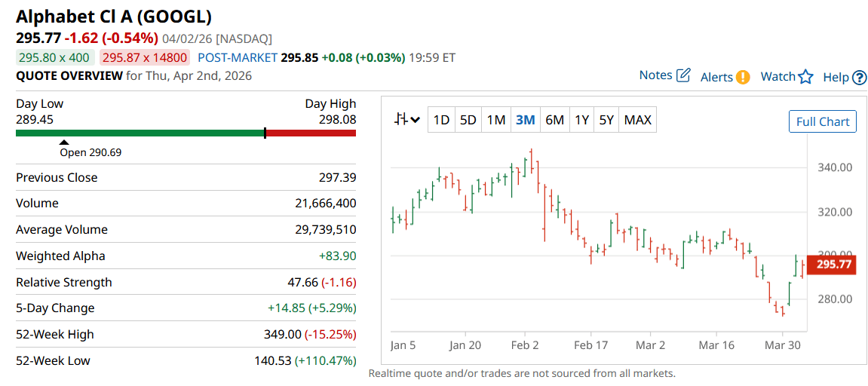Viewport: 868px width, 386px height.
Task: Click the red 295.77 price tag on chart
Action: click(x=833, y=265)
